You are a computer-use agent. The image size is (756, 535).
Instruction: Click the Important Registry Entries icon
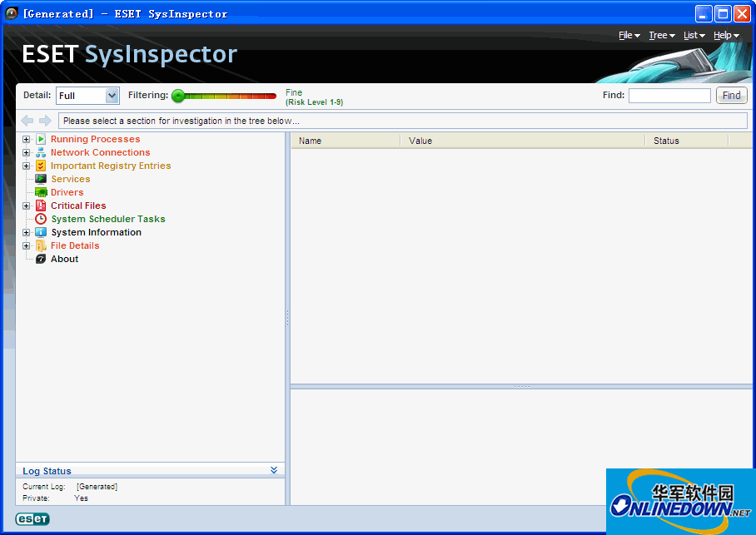click(x=41, y=166)
